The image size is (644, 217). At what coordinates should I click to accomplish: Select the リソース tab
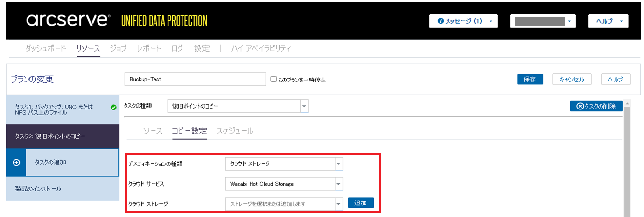(88, 48)
